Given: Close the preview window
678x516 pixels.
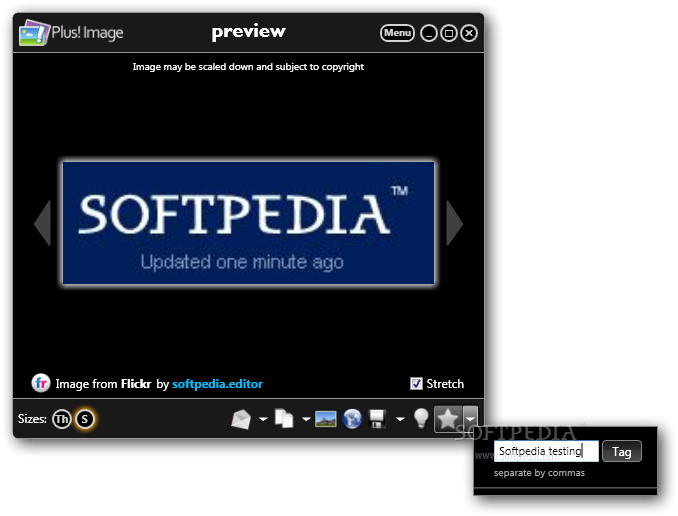Looking at the screenshot, I should click(x=469, y=33).
